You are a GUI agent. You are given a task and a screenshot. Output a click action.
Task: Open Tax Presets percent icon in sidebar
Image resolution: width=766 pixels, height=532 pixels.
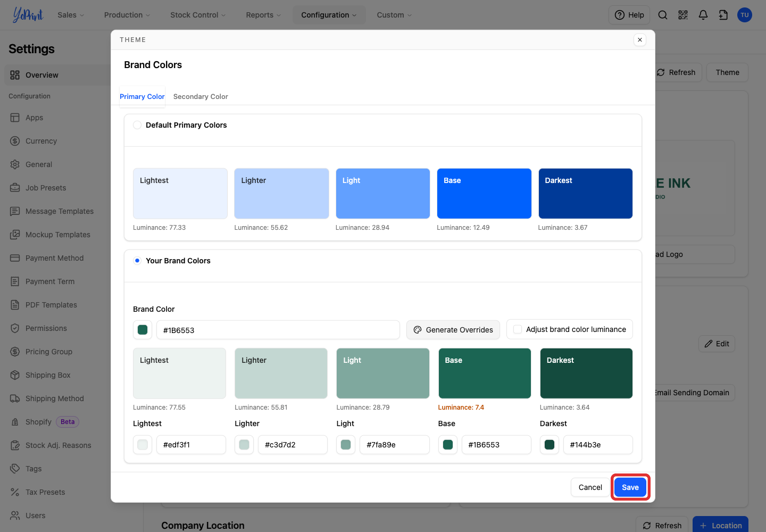[15, 492]
